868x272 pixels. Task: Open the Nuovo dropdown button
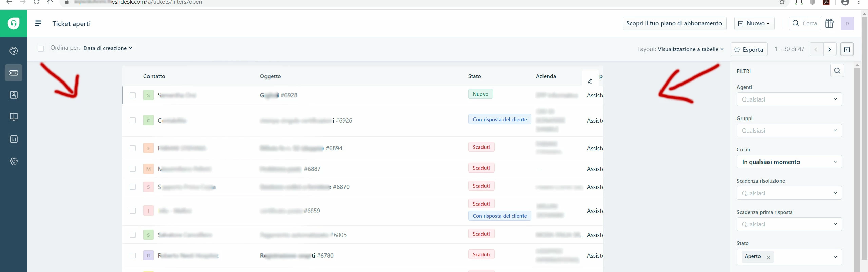pos(754,23)
